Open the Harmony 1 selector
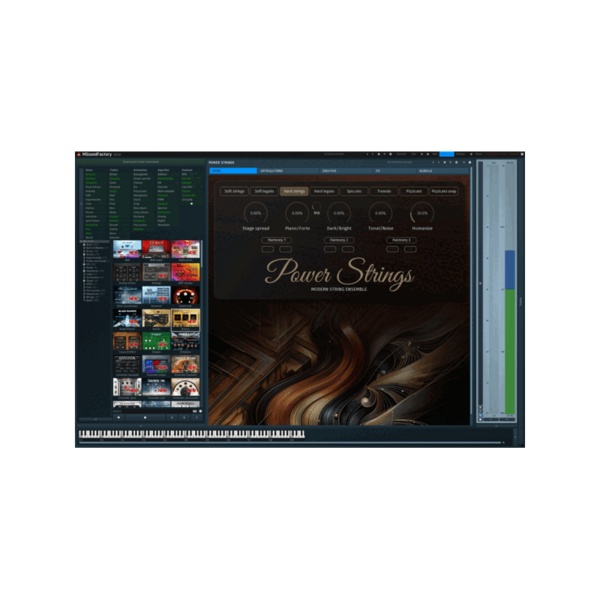The height and width of the screenshot is (600, 600). pyautogui.click(x=276, y=240)
